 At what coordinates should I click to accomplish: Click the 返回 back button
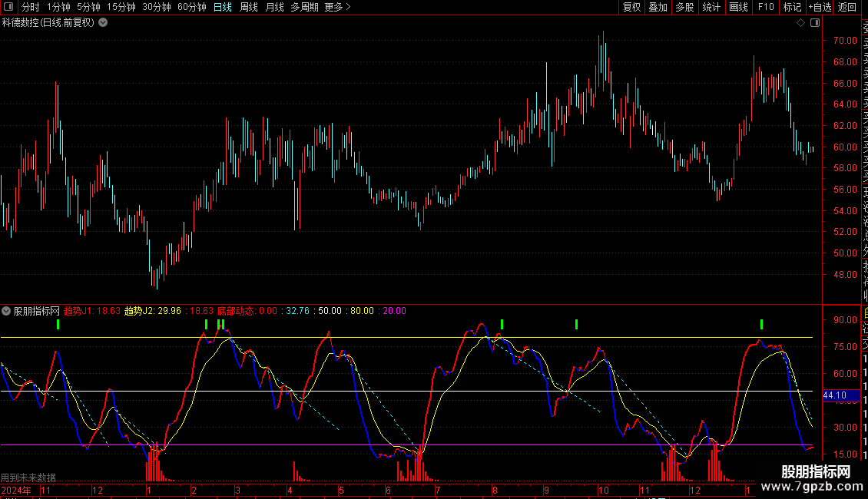(x=847, y=7)
